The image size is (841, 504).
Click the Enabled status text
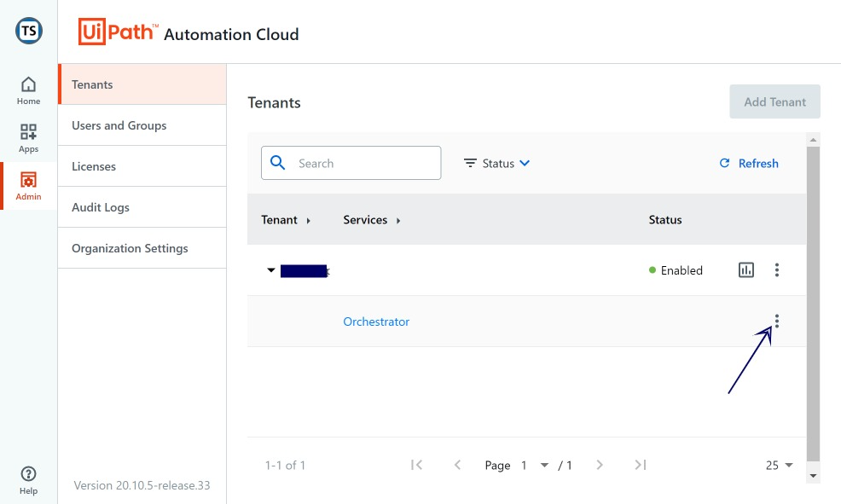coord(681,270)
